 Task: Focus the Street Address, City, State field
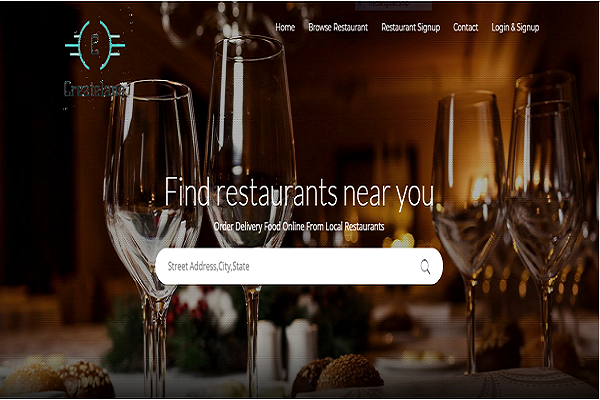299,266
